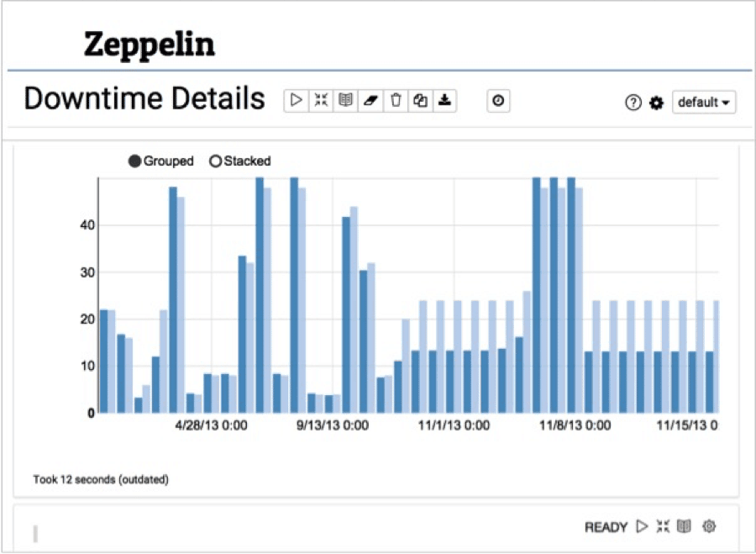Click the y-axis value 10

pos(87,366)
